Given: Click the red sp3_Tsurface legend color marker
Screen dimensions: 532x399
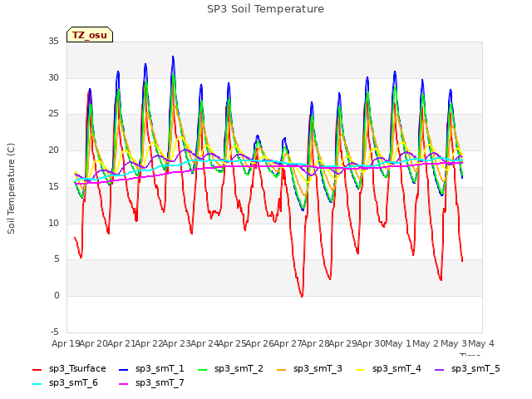Looking at the screenshot, I should 37,369.
